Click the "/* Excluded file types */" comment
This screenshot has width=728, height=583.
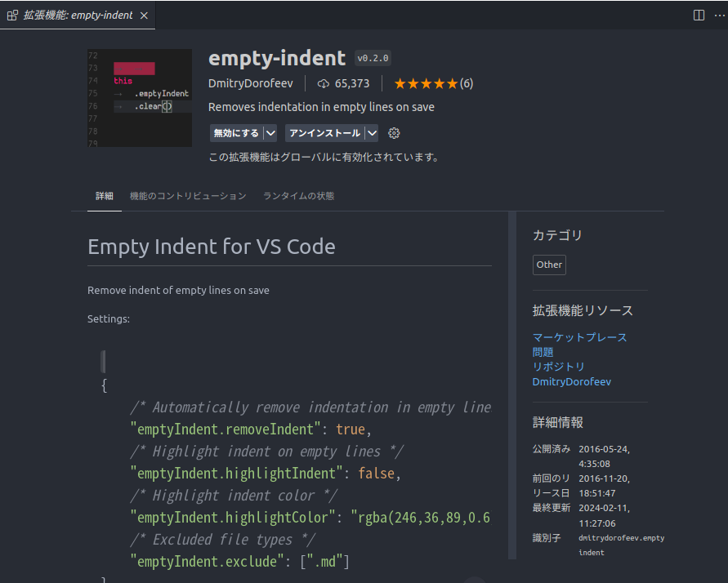tap(222, 540)
